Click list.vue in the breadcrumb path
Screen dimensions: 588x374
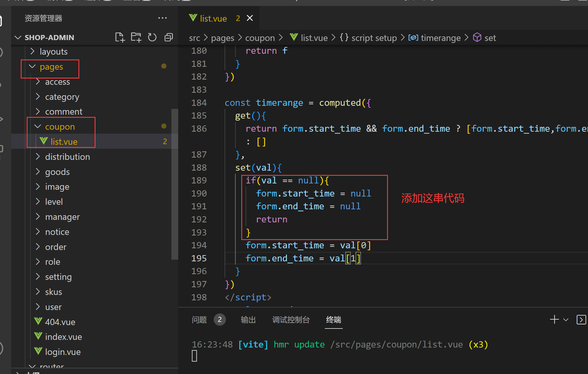coord(314,38)
